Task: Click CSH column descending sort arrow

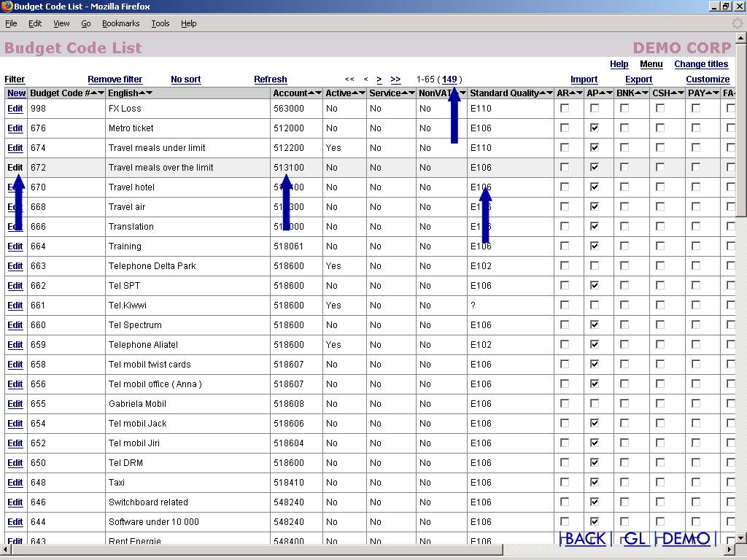Action: click(681, 93)
